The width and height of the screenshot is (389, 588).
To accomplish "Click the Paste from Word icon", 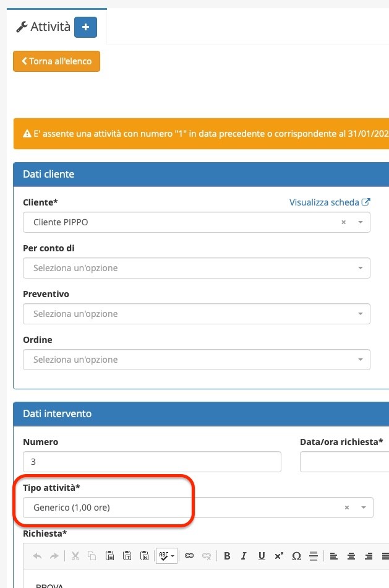I will [x=144, y=556].
